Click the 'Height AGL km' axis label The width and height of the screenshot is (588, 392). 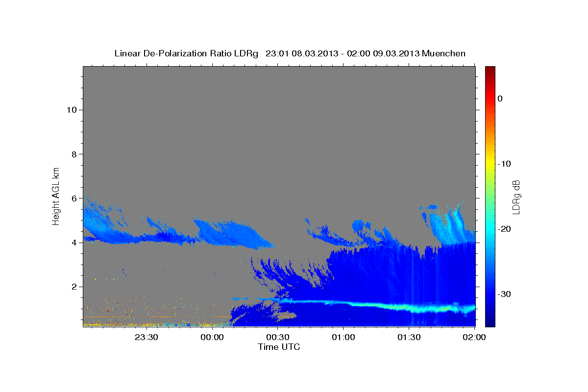pos(56,196)
